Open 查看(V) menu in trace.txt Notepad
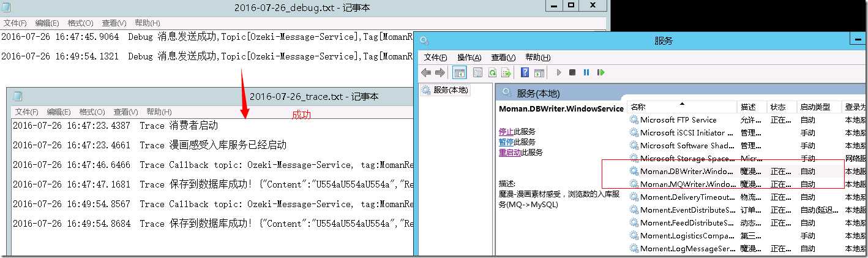The height and width of the screenshot is (258, 868). click(x=126, y=112)
